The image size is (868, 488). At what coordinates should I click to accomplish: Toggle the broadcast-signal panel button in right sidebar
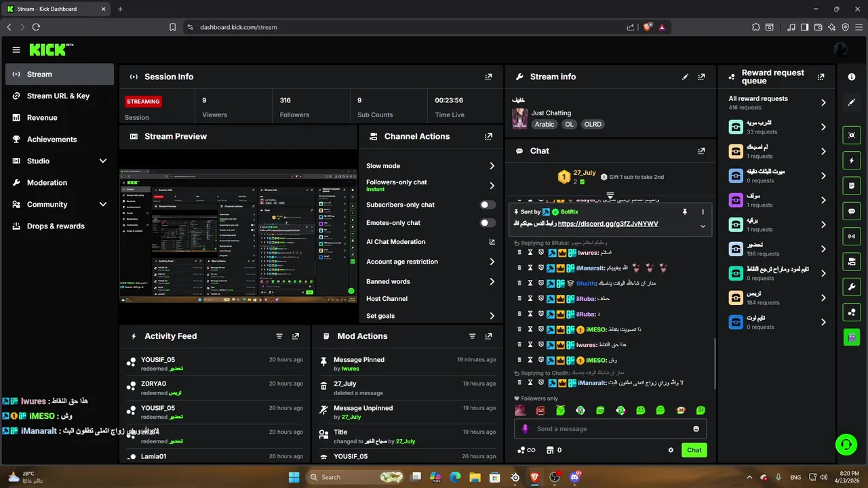(852, 237)
